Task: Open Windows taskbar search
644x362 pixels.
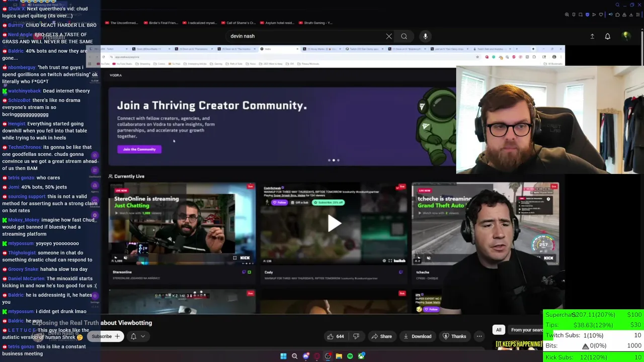Action: (294, 356)
